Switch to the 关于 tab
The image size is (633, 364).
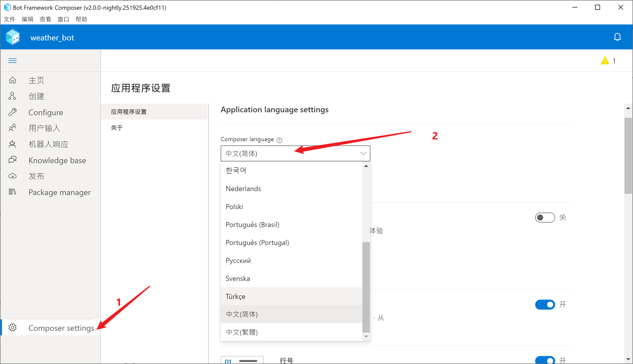(x=117, y=127)
